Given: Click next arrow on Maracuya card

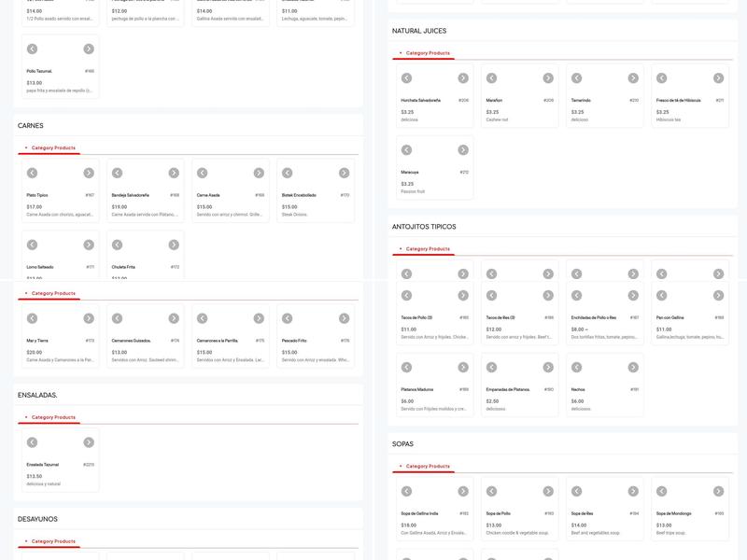Looking at the screenshot, I should click(463, 149).
